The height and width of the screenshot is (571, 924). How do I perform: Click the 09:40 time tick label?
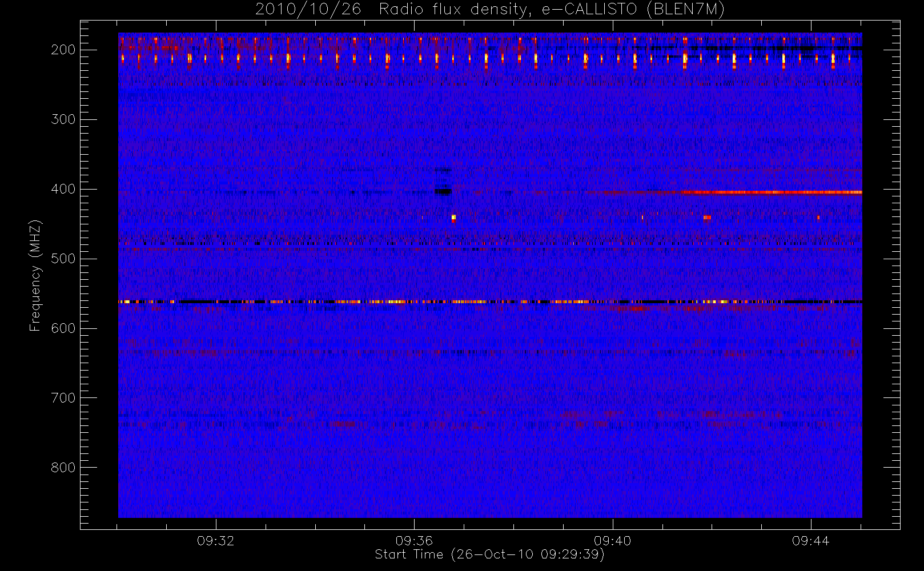(x=612, y=541)
